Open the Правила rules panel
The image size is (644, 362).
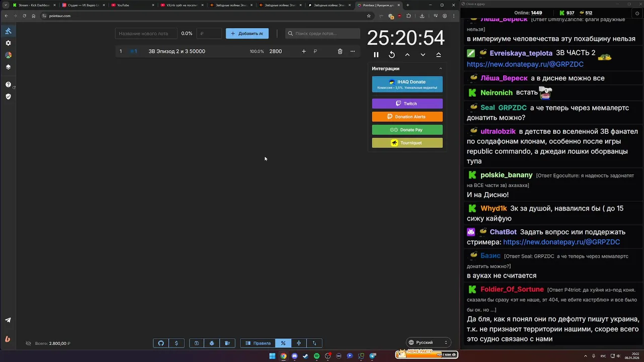(x=258, y=343)
